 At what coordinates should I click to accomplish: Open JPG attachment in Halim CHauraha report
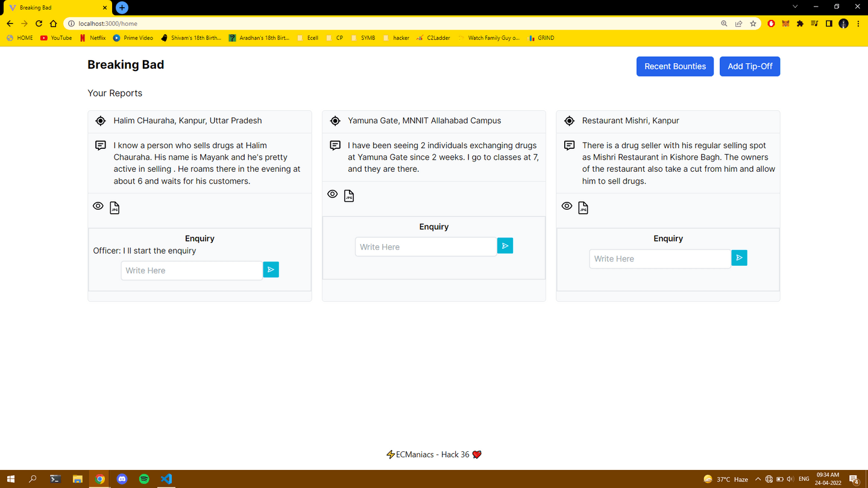115,208
